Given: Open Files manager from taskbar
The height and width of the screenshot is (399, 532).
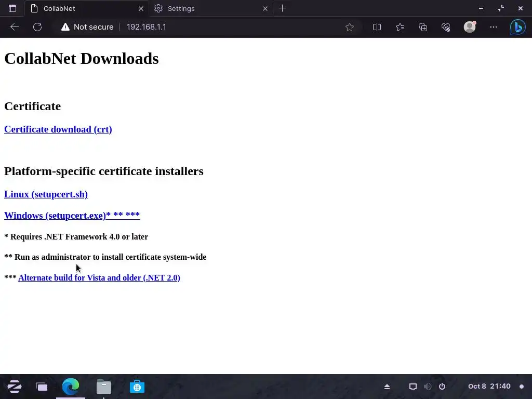Looking at the screenshot, I should [x=104, y=387].
